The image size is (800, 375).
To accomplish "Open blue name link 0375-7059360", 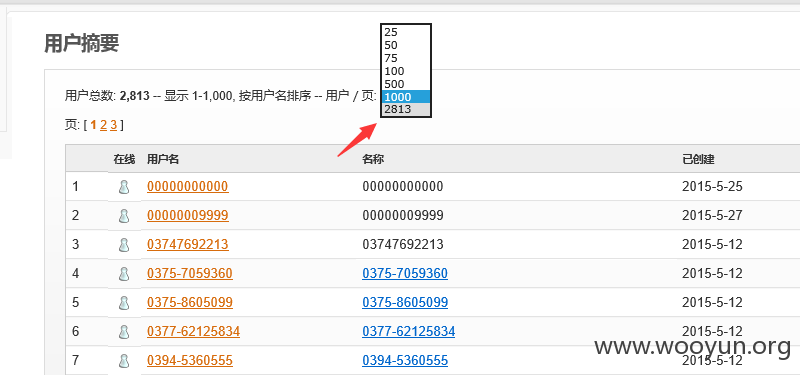I will point(405,274).
